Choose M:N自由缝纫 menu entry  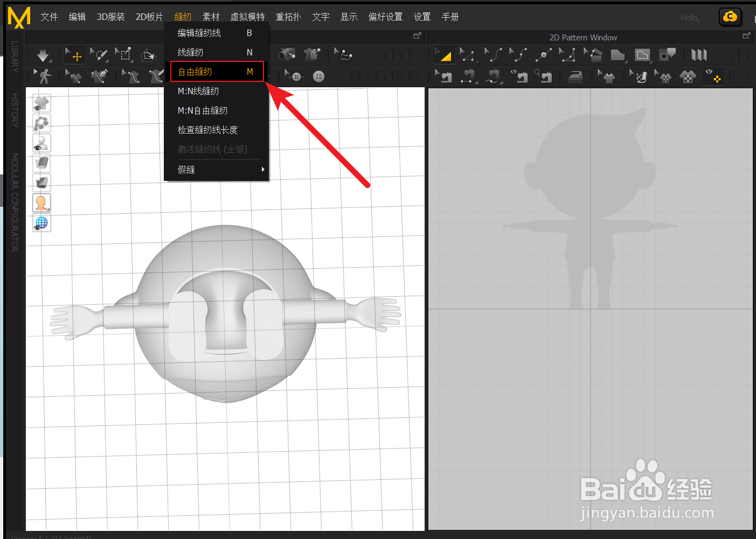216,110
